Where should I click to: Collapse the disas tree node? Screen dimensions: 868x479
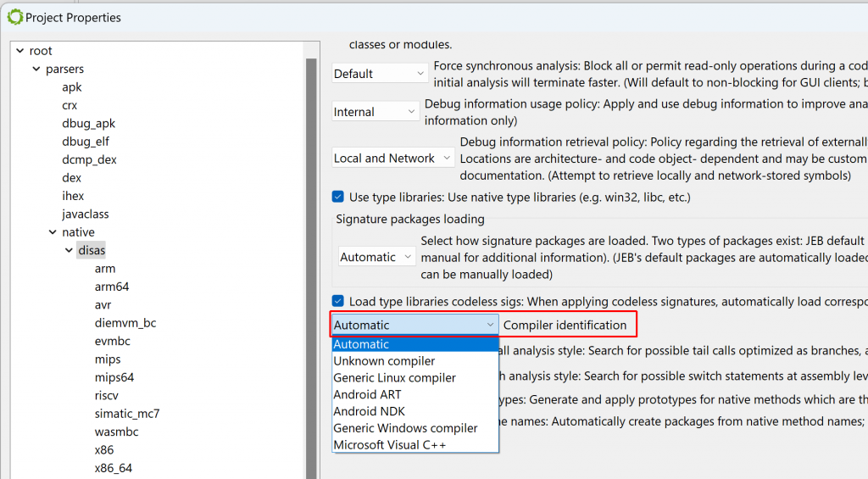point(69,250)
